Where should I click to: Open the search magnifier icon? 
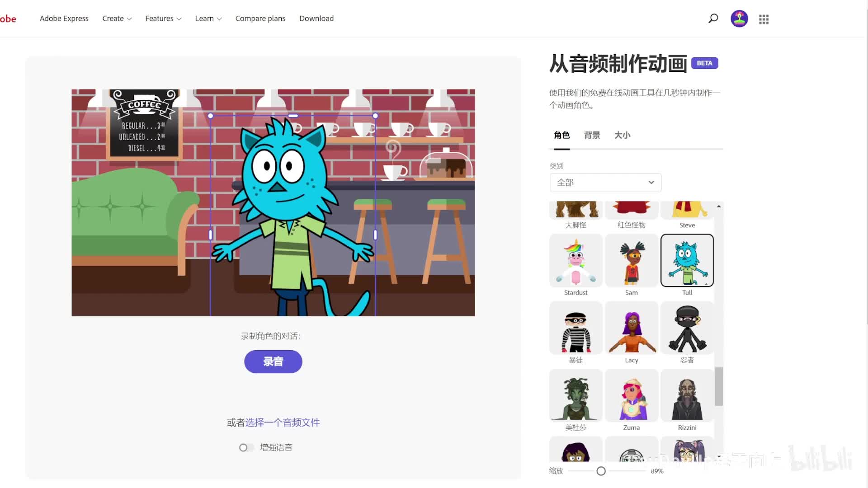(713, 19)
